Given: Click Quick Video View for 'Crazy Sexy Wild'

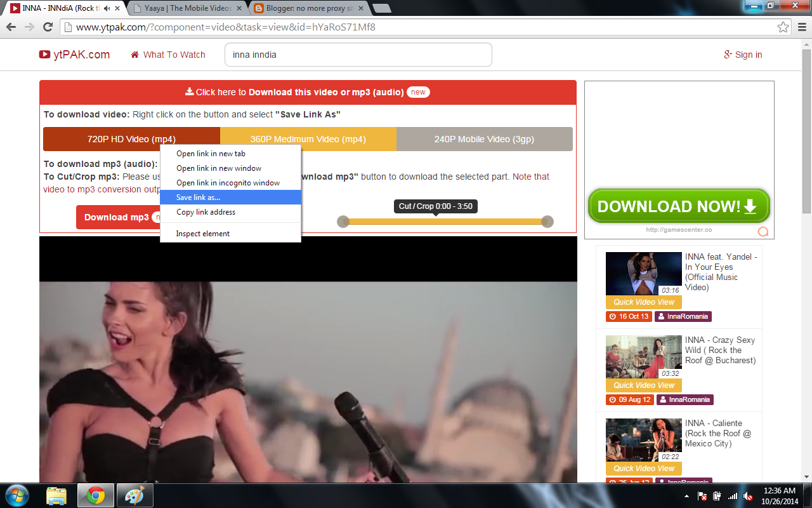Looking at the screenshot, I should coord(644,385).
